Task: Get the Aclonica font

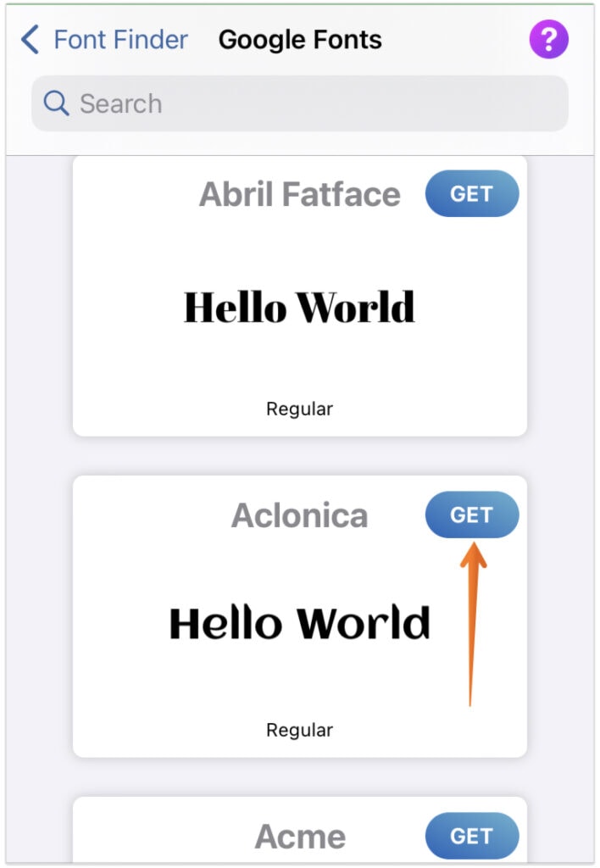Action: click(x=472, y=514)
